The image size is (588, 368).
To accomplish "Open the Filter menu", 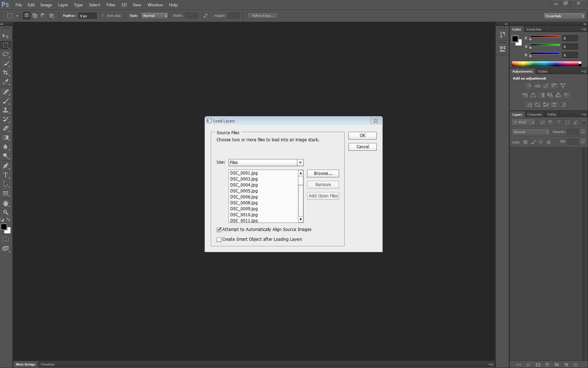I will (110, 5).
